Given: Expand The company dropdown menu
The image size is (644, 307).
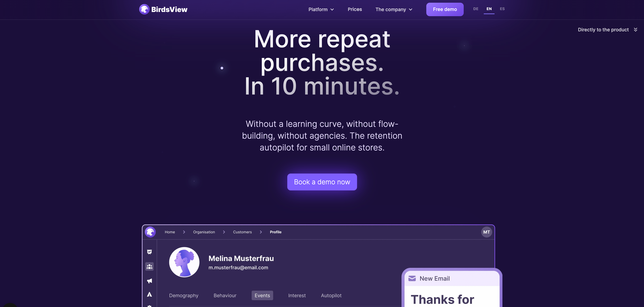Looking at the screenshot, I should click(x=393, y=9).
